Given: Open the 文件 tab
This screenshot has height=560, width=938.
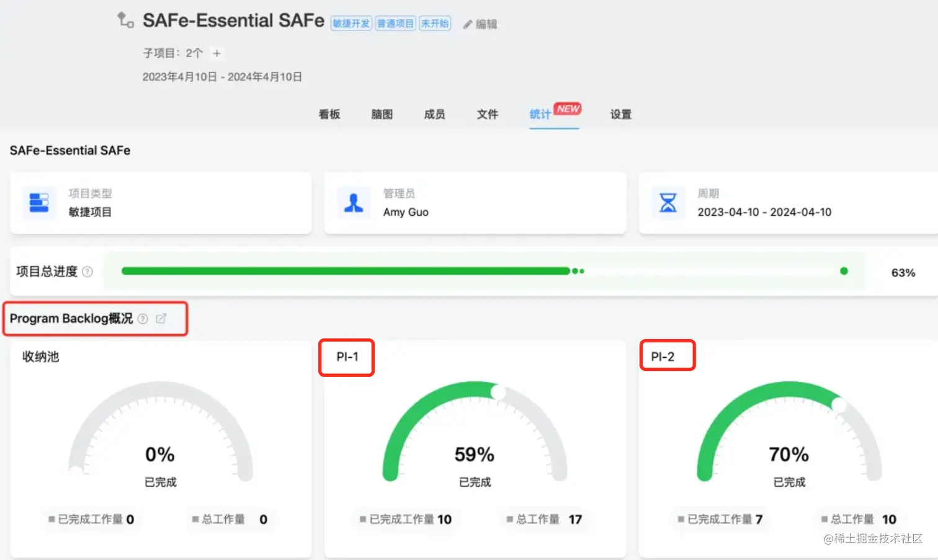Looking at the screenshot, I should (488, 114).
